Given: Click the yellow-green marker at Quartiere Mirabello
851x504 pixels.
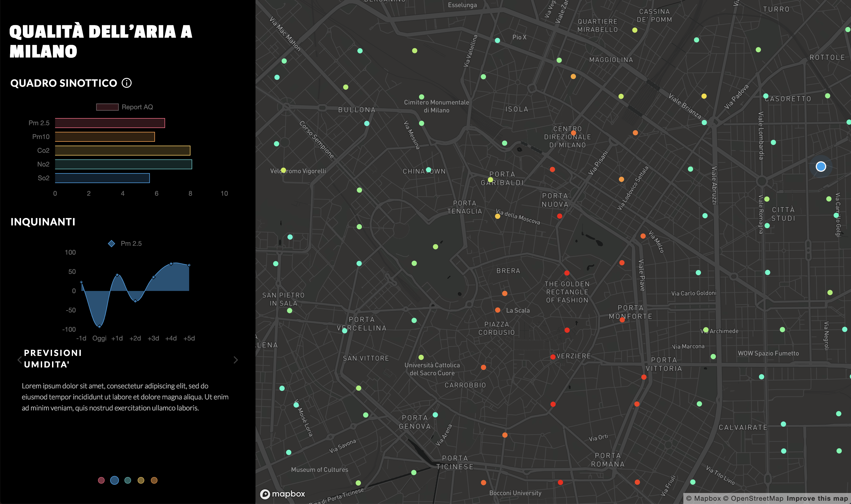Looking at the screenshot, I should point(635,30).
